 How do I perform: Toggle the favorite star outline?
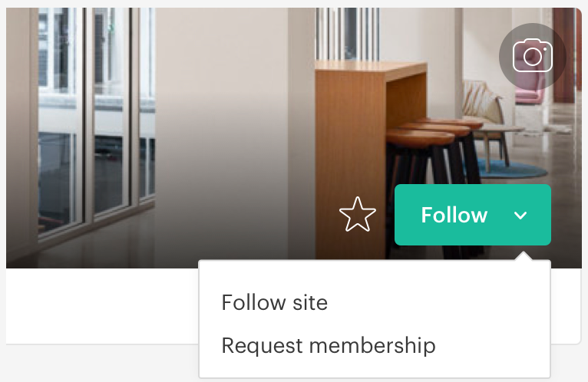point(358,215)
